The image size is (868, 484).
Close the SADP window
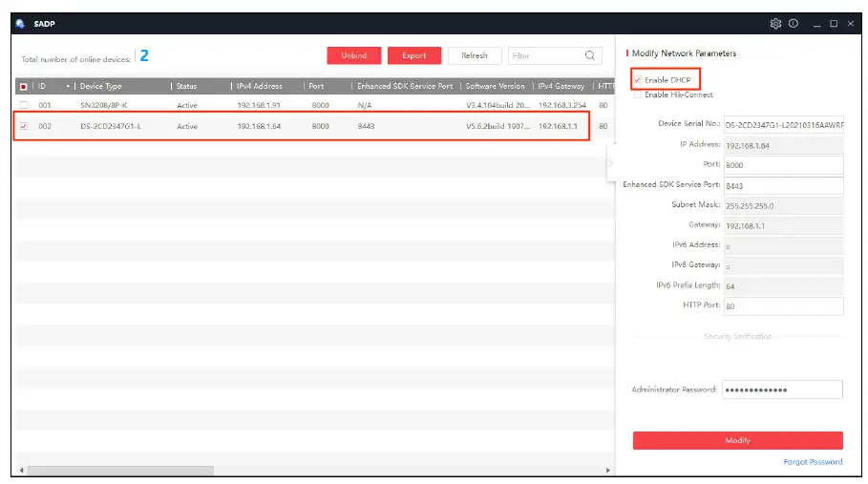(851, 24)
